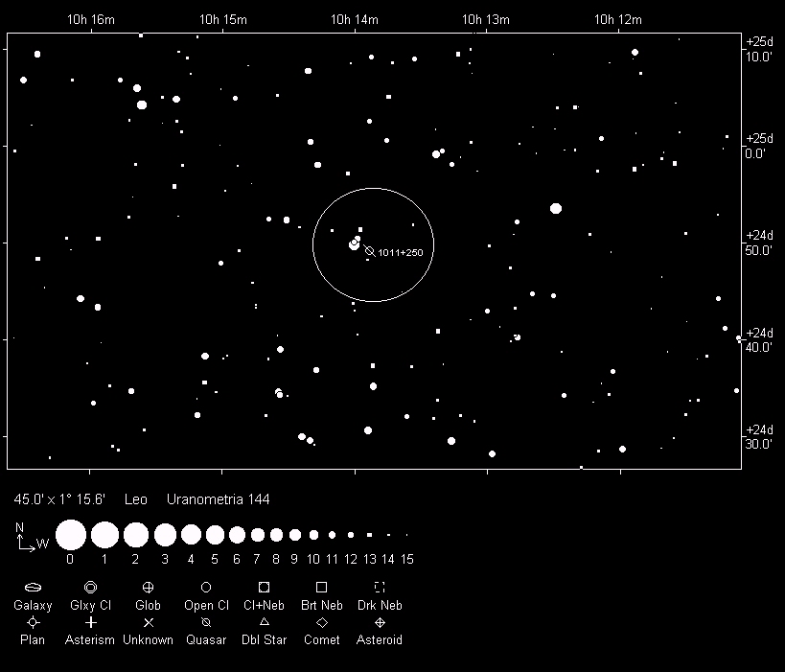Screen dimensions: 785x672
Task: Click the magnitude 7 star dot
Action: [x=257, y=535]
